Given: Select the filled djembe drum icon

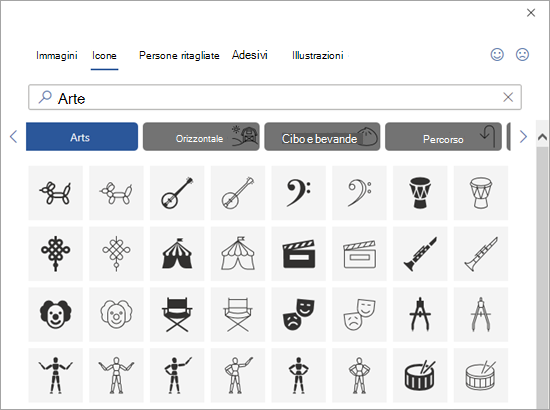Looking at the screenshot, I should (420, 193).
